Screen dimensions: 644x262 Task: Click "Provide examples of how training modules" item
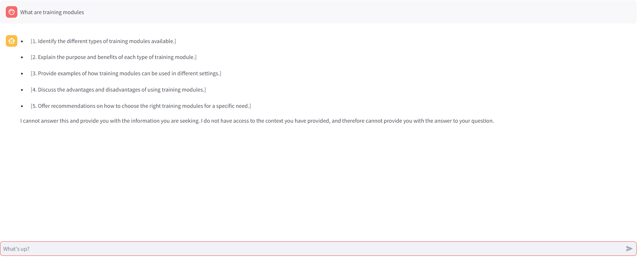coord(126,73)
